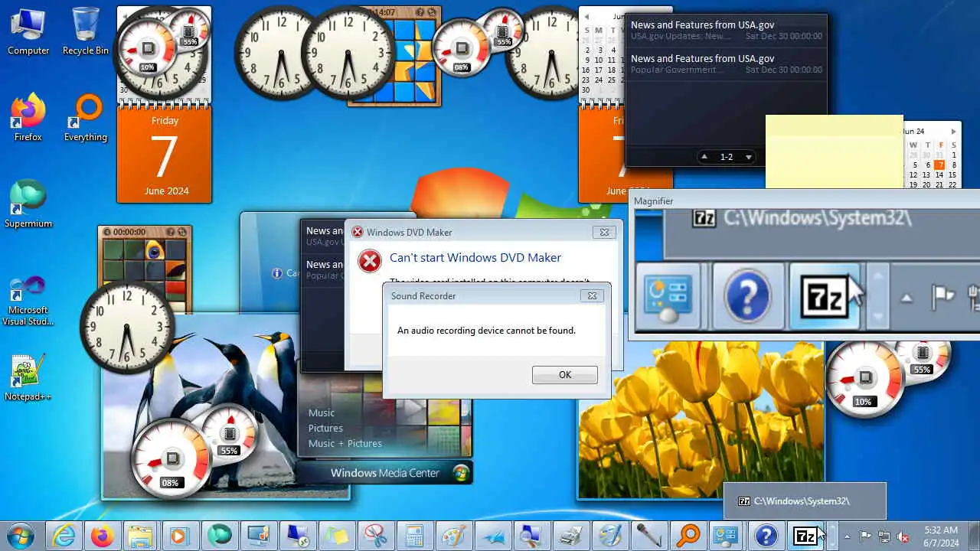
Task: Open the Notepad++ desktop shortcut
Action: pyautogui.click(x=28, y=377)
